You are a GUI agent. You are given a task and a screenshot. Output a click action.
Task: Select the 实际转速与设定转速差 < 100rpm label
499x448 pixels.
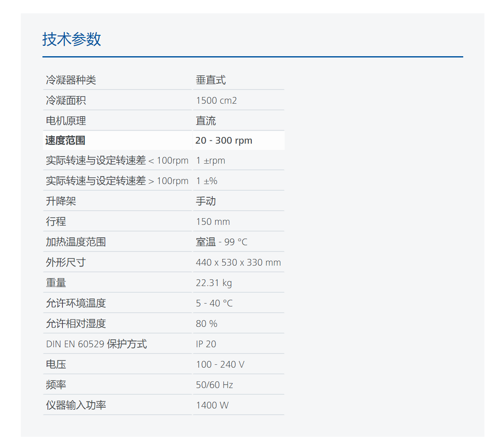[x=117, y=161]
